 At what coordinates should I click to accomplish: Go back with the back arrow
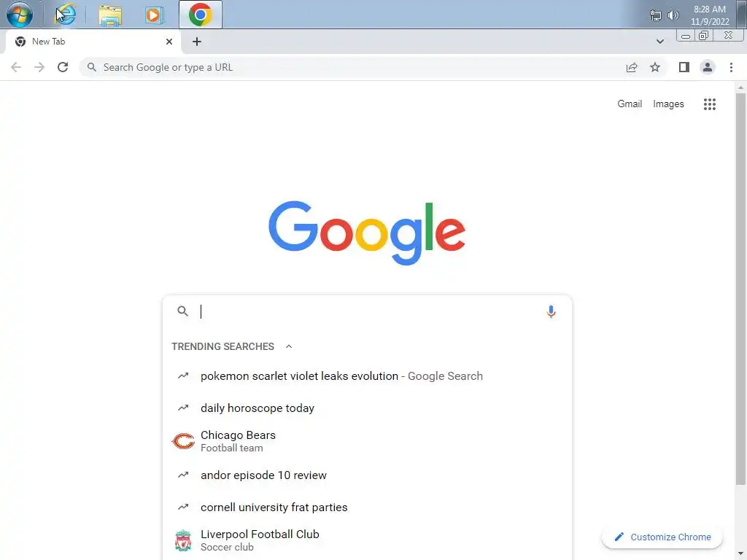coord(16,67)
